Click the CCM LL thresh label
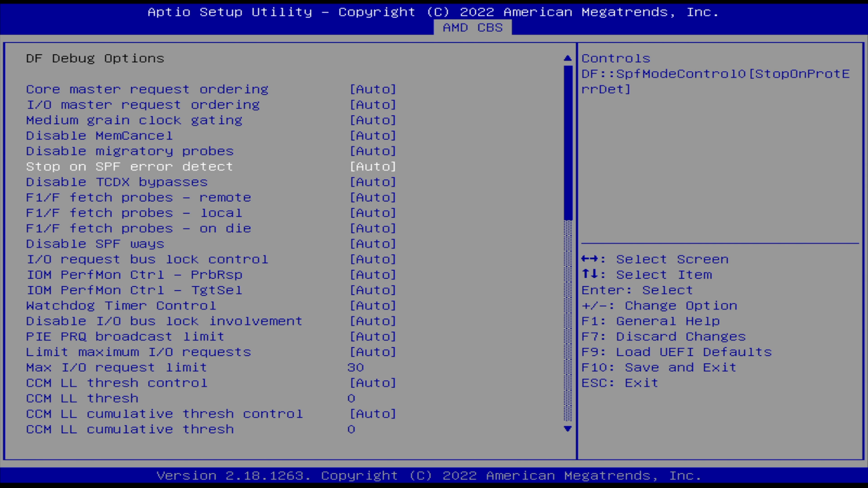Viewport: 868px width, 488px height. [83, 399]
